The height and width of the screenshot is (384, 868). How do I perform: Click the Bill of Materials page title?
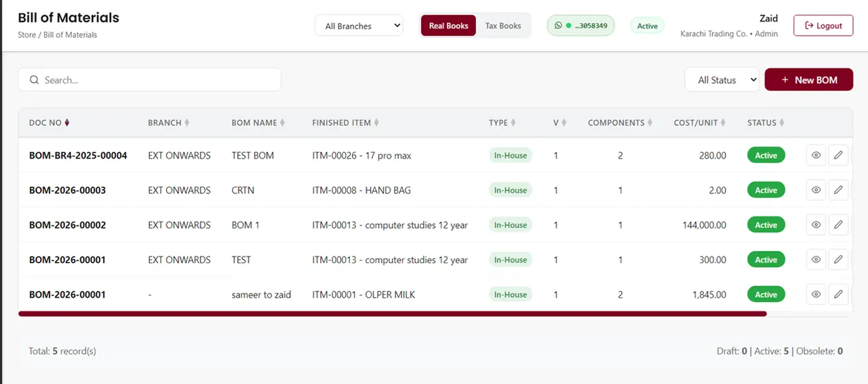68,18
